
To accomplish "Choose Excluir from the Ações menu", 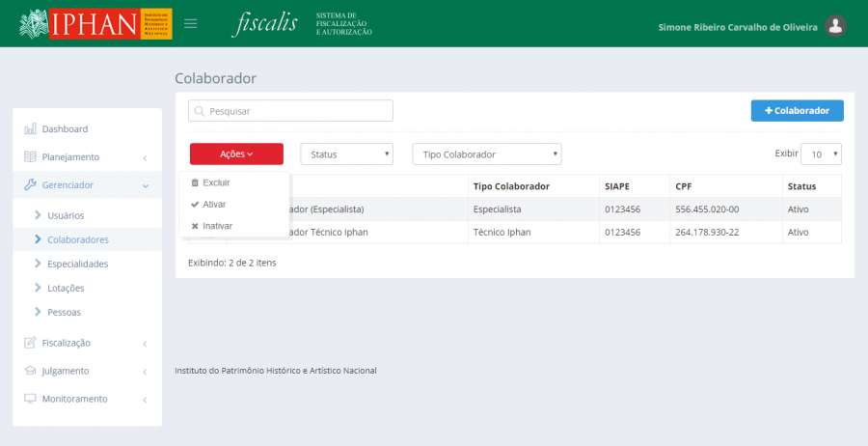I will pyautogui.click(x=216, y=182).
